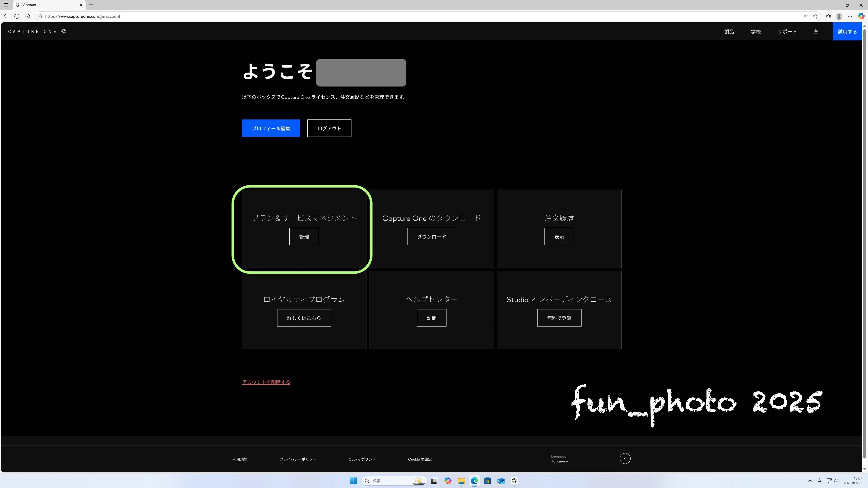This screenshot has height=488, width=868.
Task: Open the サポート menu in header
Action: pos(787,32)
